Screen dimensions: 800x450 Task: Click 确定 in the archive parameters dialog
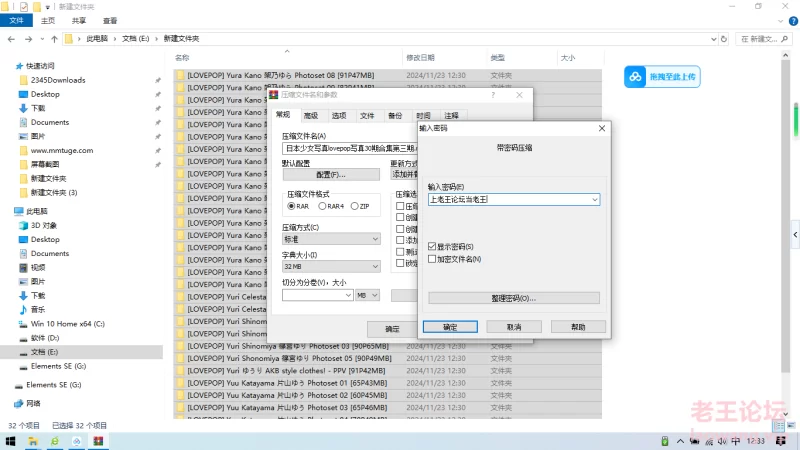pos(392,329)
